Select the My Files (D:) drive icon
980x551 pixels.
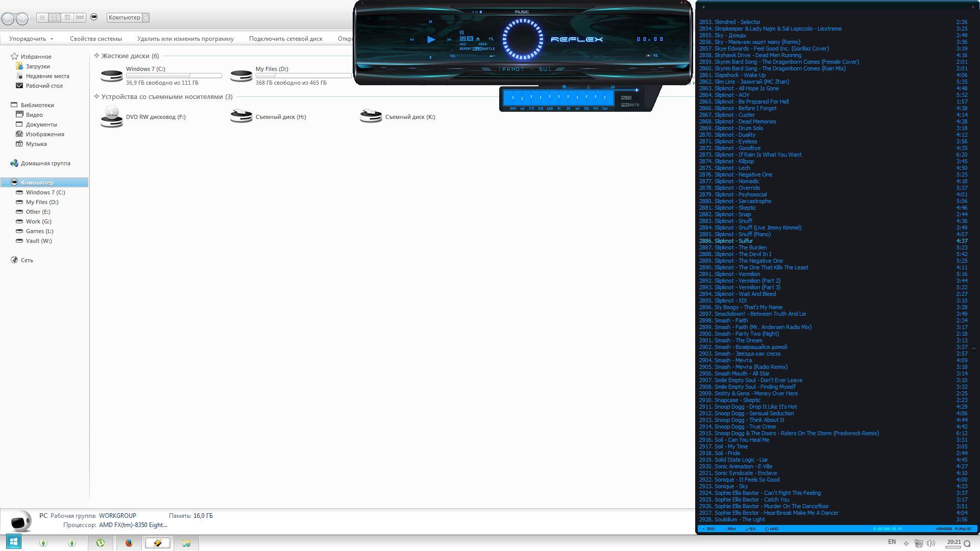241,76
